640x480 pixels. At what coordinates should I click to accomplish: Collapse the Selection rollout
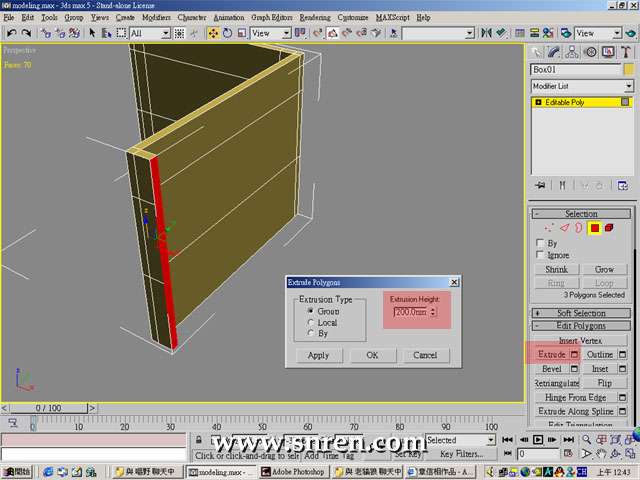click(x=581, y=213)
